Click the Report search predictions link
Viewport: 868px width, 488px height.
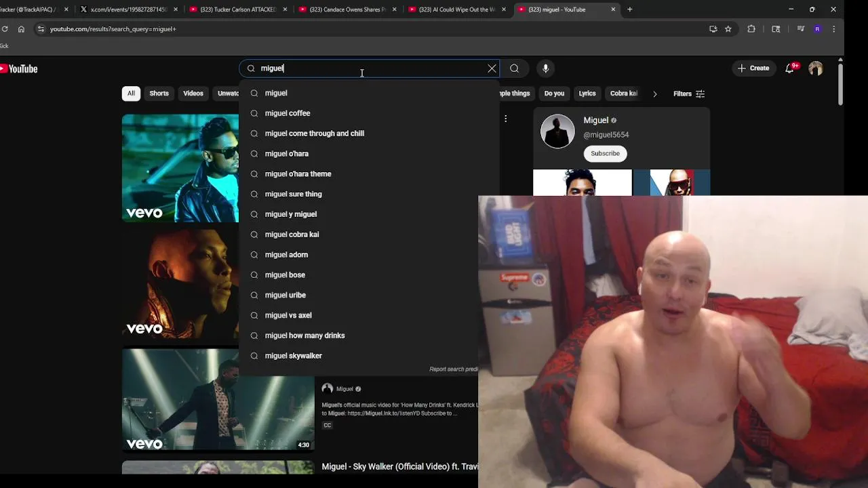(x=454, y=369)
